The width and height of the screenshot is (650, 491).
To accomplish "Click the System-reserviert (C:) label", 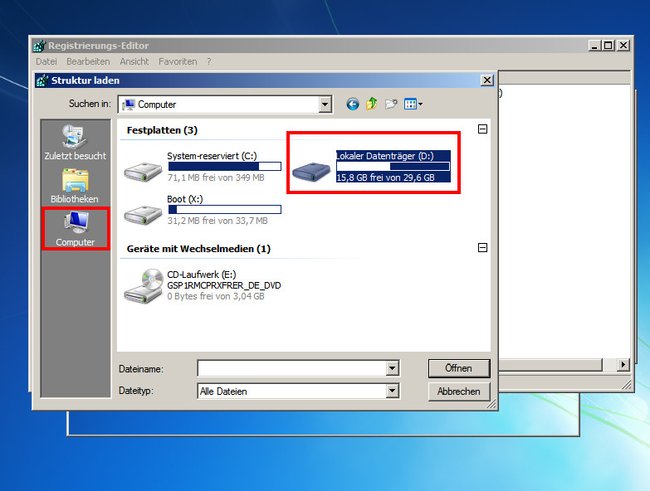I will pyautogui.click(x=212, y=156).
